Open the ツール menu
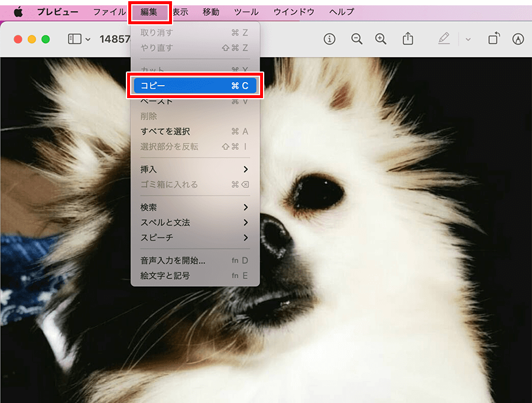The width and height of the screenshot is (532, 403). click(x=246, y=12)
